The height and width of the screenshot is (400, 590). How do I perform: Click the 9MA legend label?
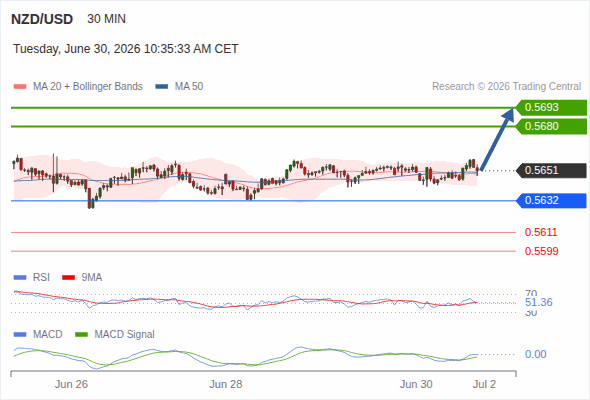[x=92, y=278]
